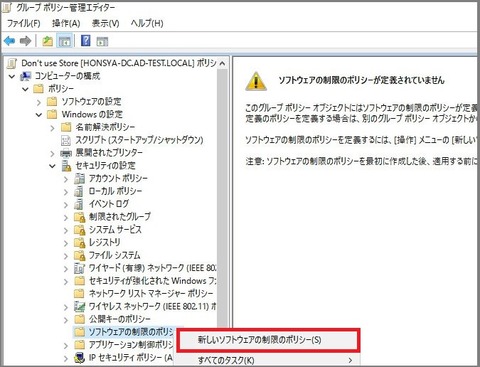Screen dimensions: 480x367
Task: Click the IP セキュリティ ポリシー icon
Action: click(x=79, y=358)
